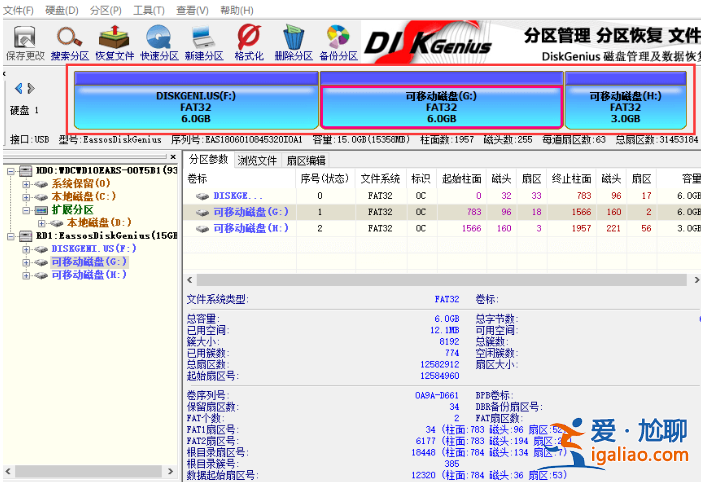The height and width of the screenshot is (482, 701).
Task: Click drive icon beside DISKGENI.US(F:) in tree
Action: (41, 249)
